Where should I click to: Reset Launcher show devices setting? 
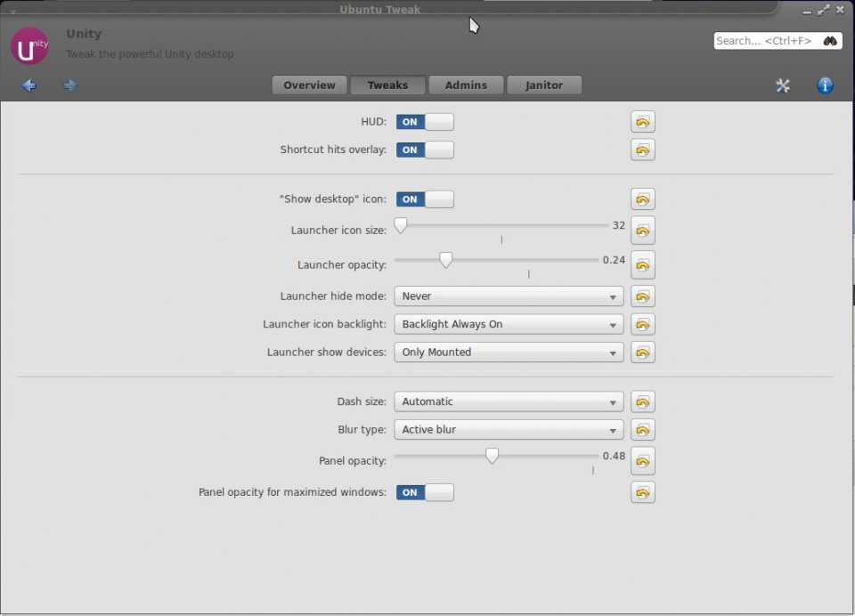click(x=643, y=353)
